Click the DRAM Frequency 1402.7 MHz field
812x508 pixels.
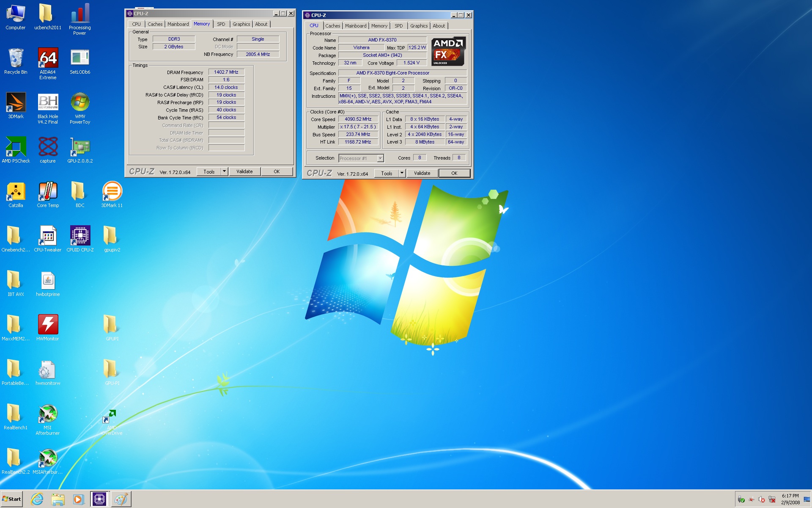click(x=226, y=72)
